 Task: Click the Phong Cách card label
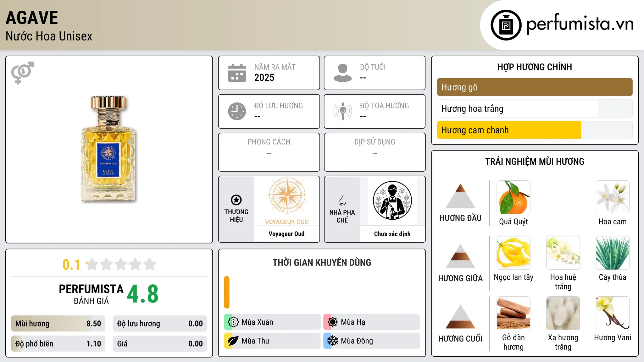269,142
